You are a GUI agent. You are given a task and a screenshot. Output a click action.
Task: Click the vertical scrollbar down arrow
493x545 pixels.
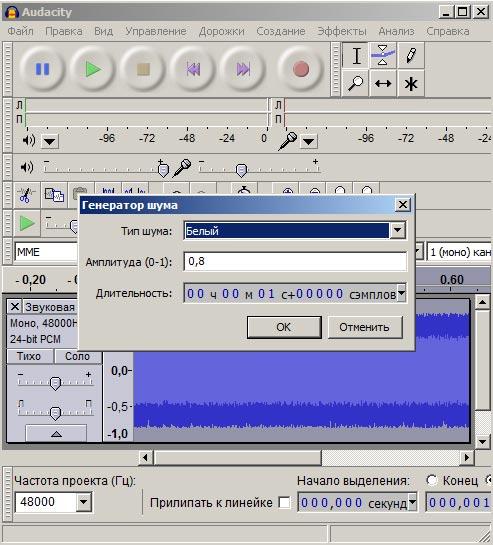pos(482,442)
